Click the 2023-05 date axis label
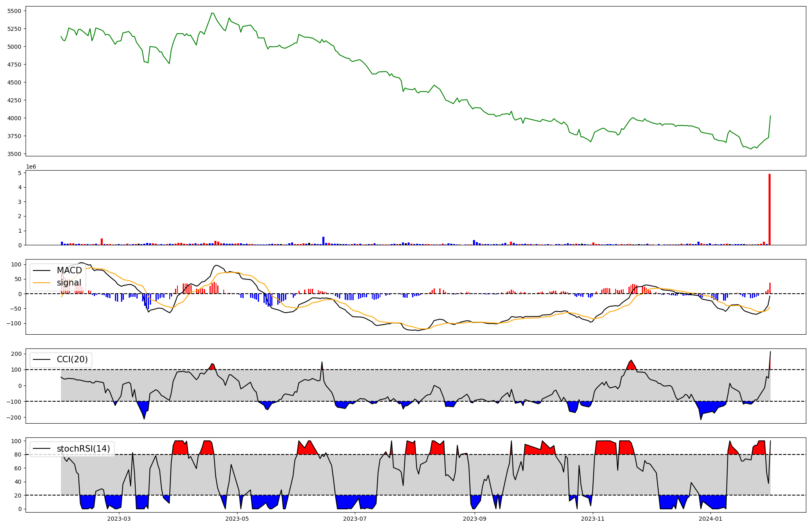812x528 pixels. (237, 519)
